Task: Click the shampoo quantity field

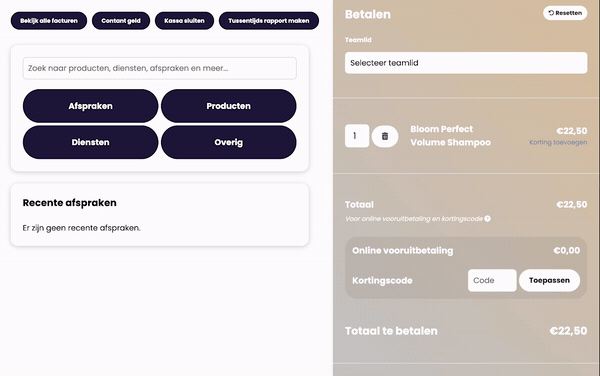Action: coord(357,136)
